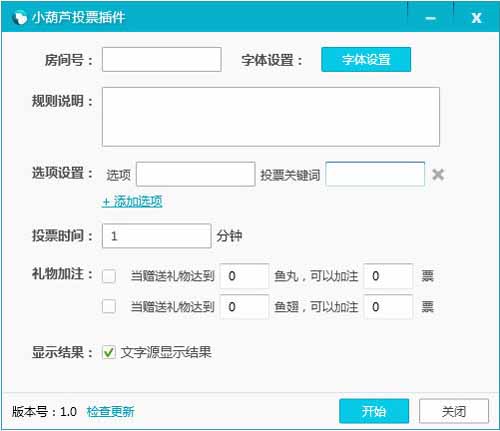Click the 鱼翅 amount threshold field
500x431 pixels.
tap(244, 307)
